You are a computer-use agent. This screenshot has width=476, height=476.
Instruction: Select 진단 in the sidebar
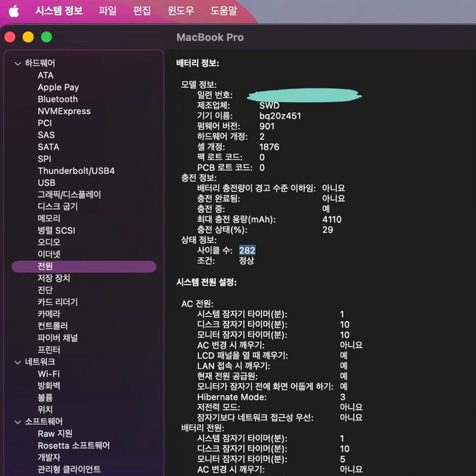(x=45, y=290)
